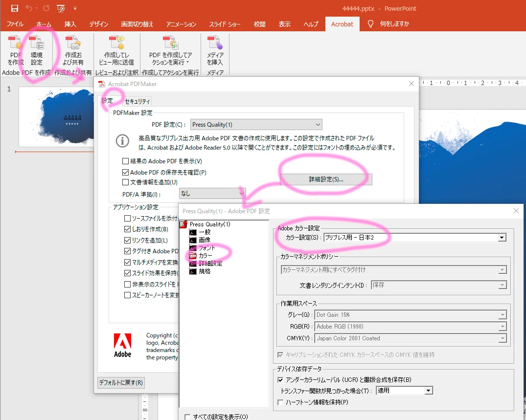This screenshot has width=526, height=420.
Task: Click the Save icon in title bar
Action: click(x=14, y=8)
